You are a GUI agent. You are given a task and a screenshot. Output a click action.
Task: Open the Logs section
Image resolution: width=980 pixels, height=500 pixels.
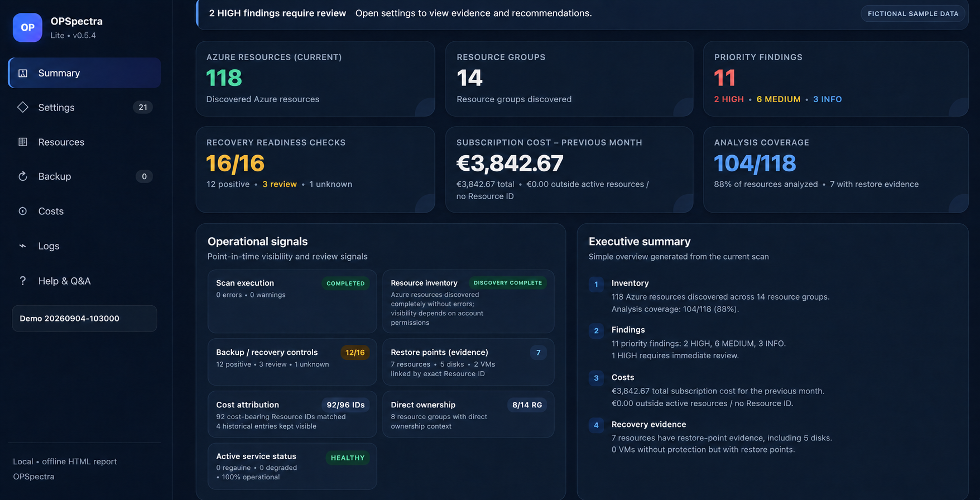coord(84,246)
